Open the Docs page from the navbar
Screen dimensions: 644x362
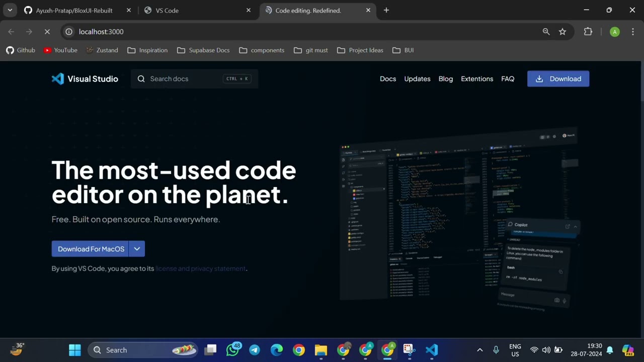click(388, 79)
